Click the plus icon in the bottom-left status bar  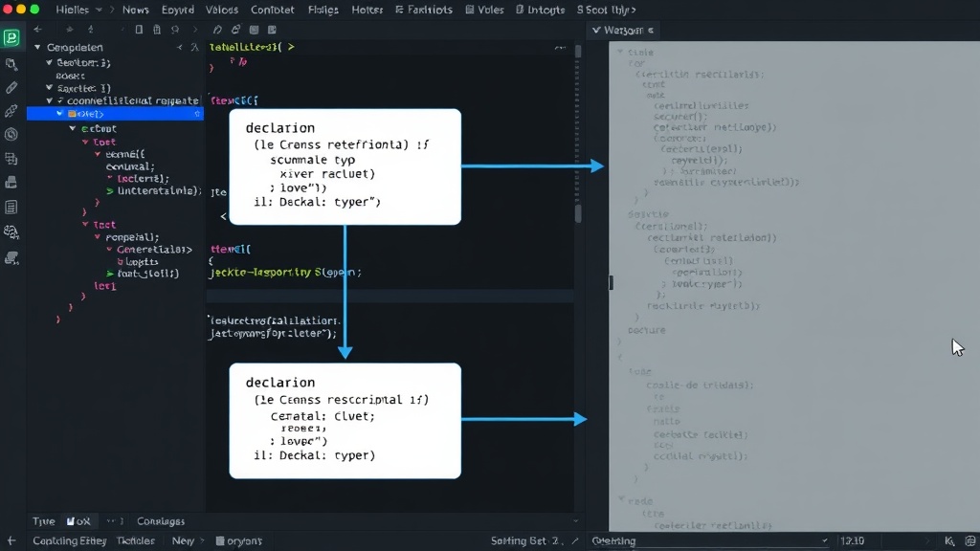tap(11, 541)
